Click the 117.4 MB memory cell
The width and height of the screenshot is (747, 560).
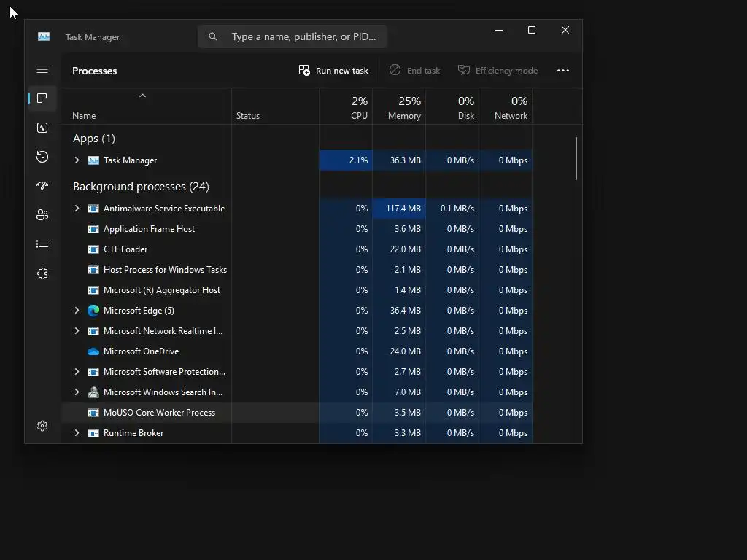pos(399,209)
